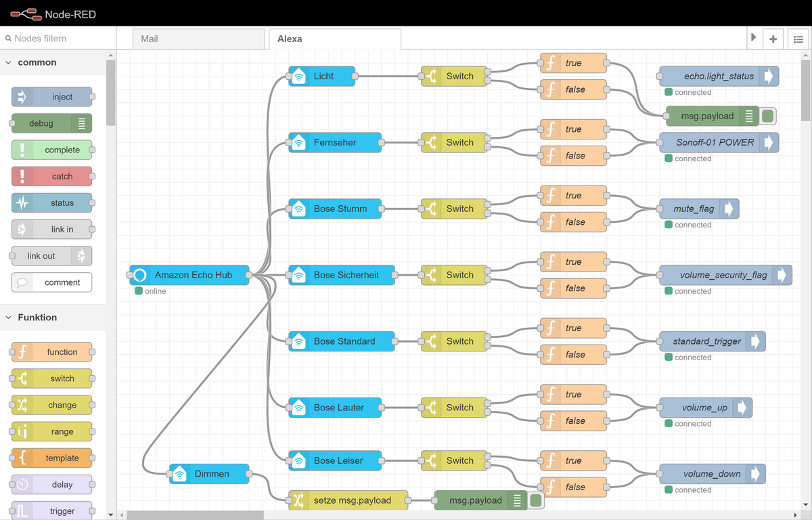Select the true function node beside Bose Standard
This screenshot has height=520, width=812.
tap(574, 328)
